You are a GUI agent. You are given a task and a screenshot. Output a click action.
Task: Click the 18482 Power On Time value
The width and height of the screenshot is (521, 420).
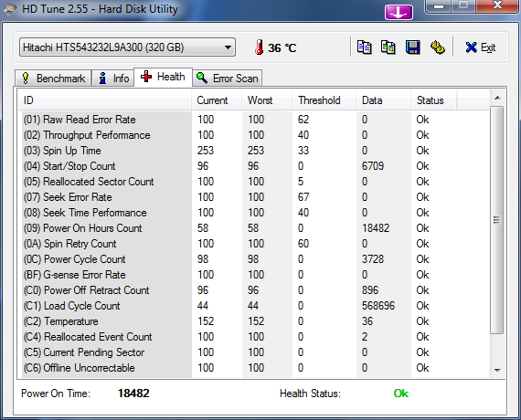[x=133, y=394]
